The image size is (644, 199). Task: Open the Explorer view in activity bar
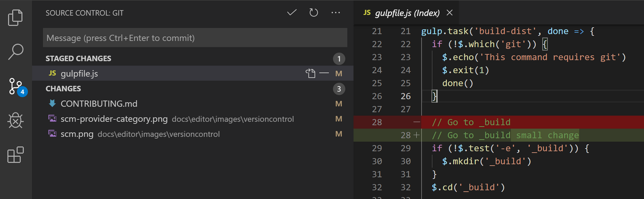pyautogui.click(x=16, y=17)
